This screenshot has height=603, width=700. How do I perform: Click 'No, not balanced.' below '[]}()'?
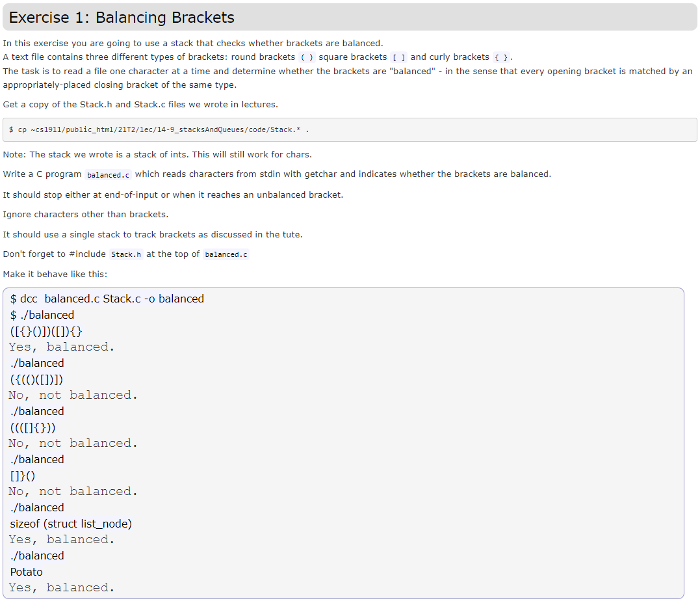pyautogui.click(x=73, y=491)
